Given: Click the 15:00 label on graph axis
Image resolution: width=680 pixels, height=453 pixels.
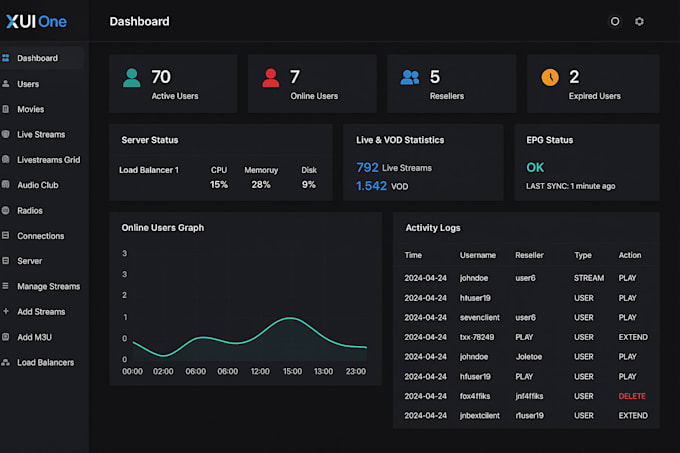Looking at the screenshot, I should [292, 372].
